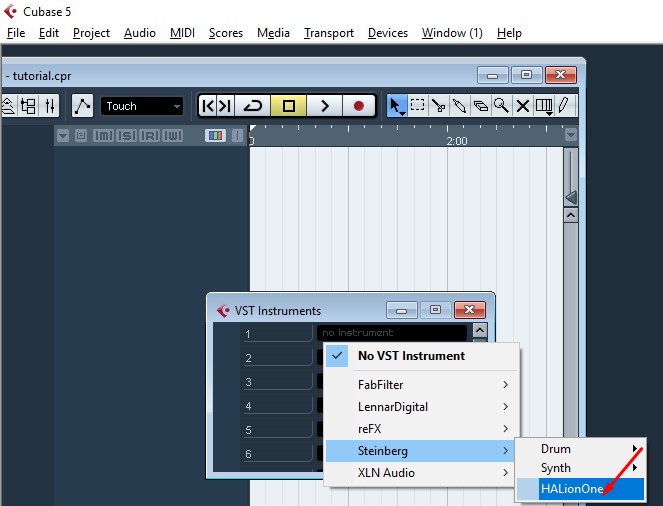Select the Object Selection arrow tool

(x=397, y=106)
